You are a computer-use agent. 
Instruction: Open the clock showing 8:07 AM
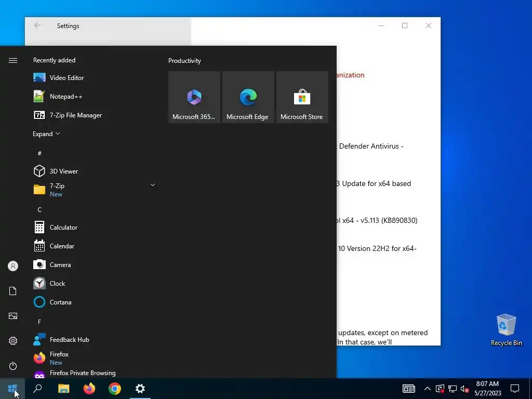point(487,389)
